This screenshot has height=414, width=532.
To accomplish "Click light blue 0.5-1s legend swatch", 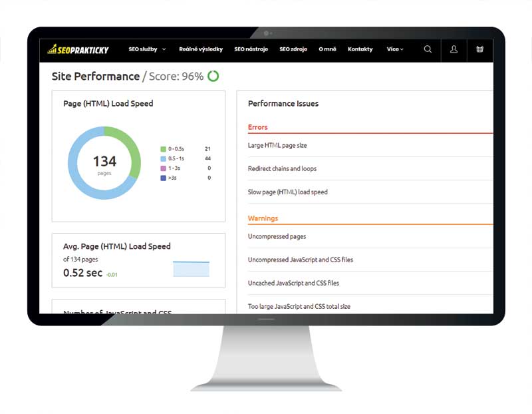I will (x=163, y=158).
